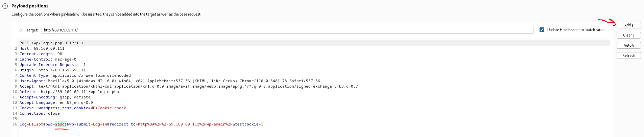Place cursor on the Content-Type header line
This screenshot has width=644, height=137.
tap(74, 76)
